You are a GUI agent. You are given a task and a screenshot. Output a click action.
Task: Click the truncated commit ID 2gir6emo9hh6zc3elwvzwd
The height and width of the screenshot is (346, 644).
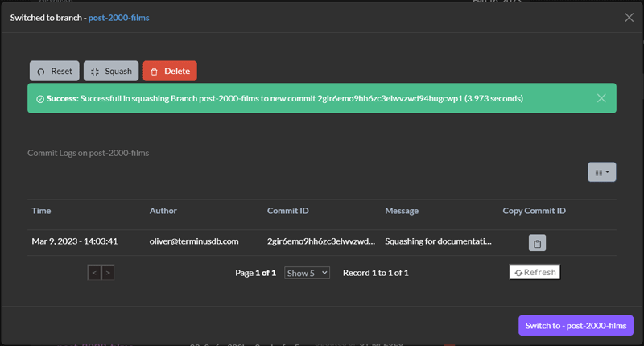point(321,241)
